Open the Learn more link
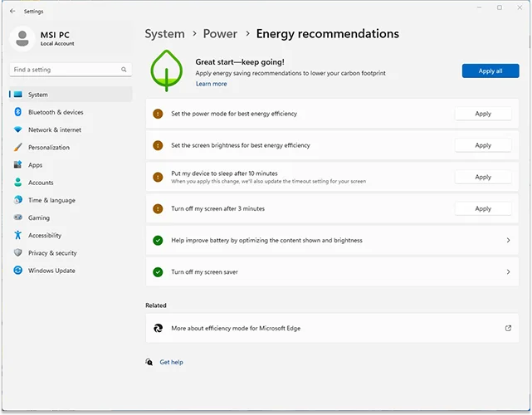Viewport: 532px width, 415px height. coord(211,84)
